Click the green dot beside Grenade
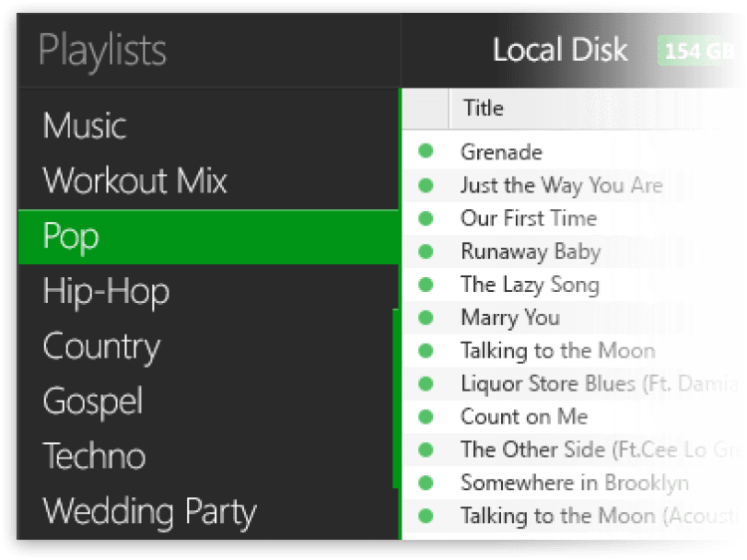747x560 pixels. point(426,151)
